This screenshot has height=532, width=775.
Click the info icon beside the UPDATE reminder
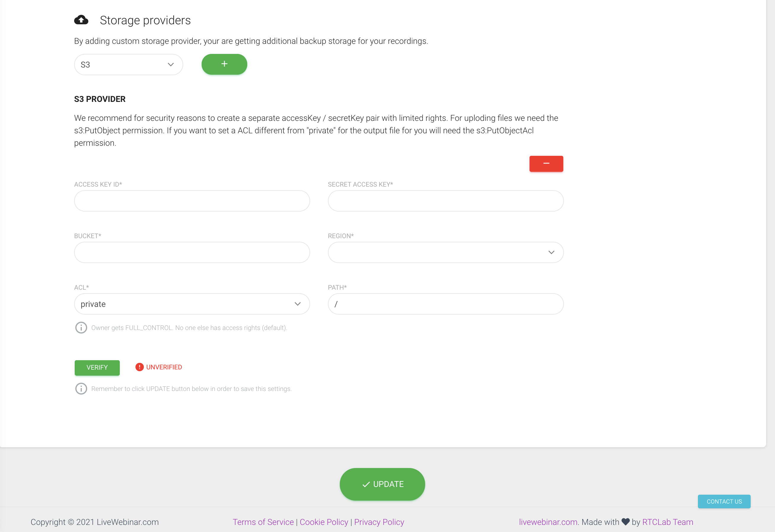(81, 389)
